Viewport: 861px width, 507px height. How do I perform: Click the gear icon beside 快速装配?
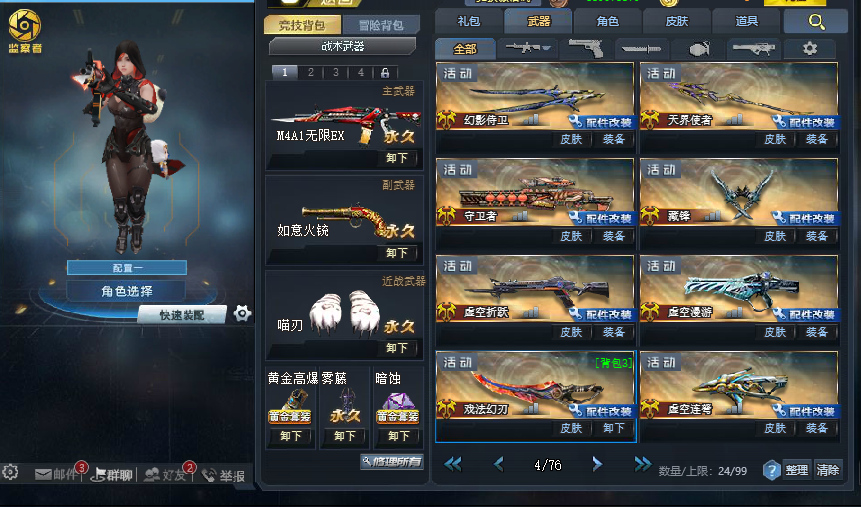pyautogui.click(x=242, y=314)
